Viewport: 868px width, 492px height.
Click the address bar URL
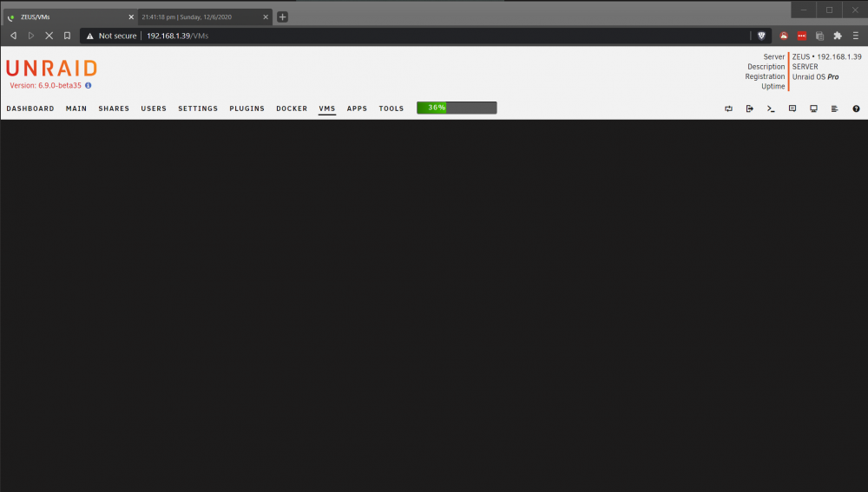click(177, 36)
